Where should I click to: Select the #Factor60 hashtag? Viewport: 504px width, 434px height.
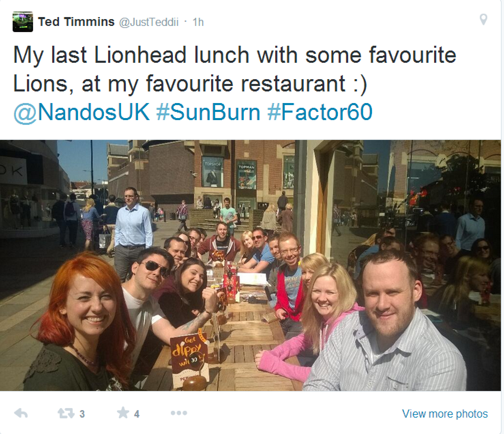click(x=320, y=112)
